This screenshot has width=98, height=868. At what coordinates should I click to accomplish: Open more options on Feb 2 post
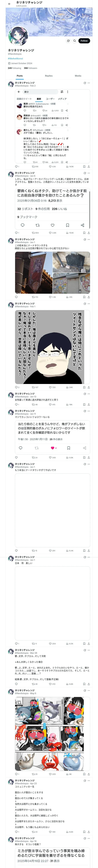coord(89,83)
